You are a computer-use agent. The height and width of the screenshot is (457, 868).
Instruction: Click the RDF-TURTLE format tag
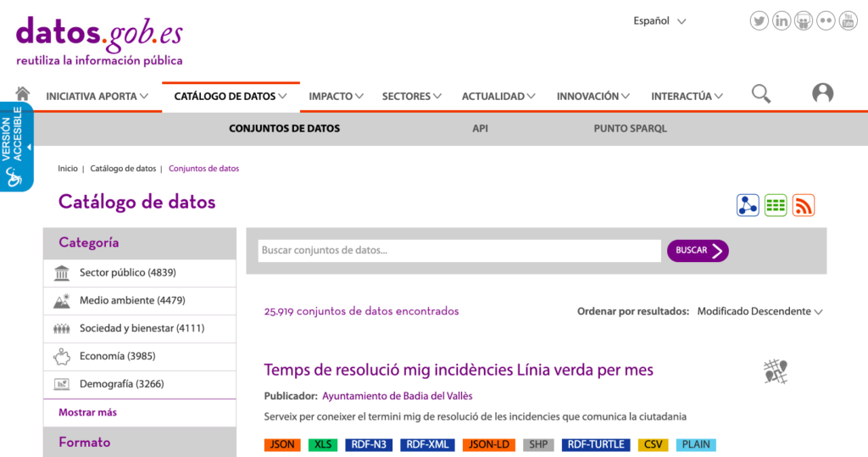pos(596,444)
